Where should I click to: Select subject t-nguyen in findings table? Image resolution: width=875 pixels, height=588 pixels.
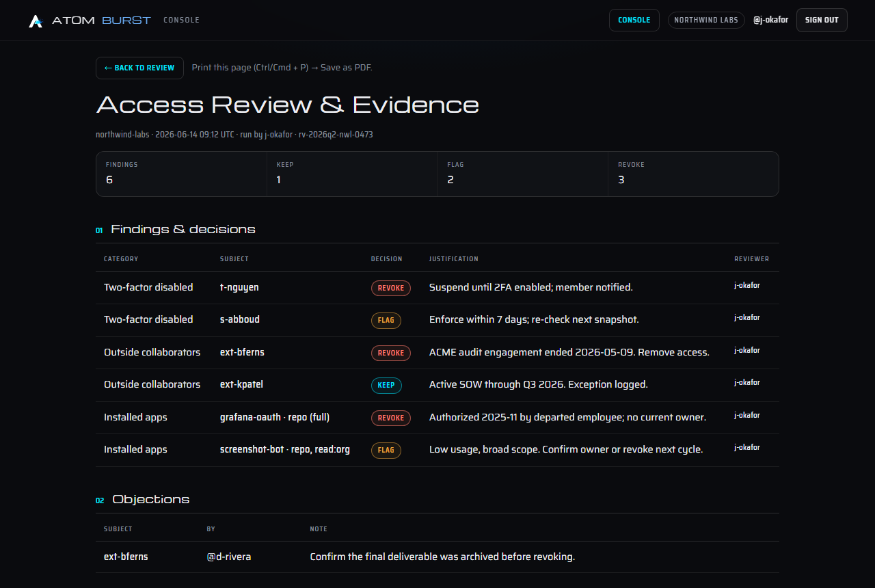(x=239, y=287)
